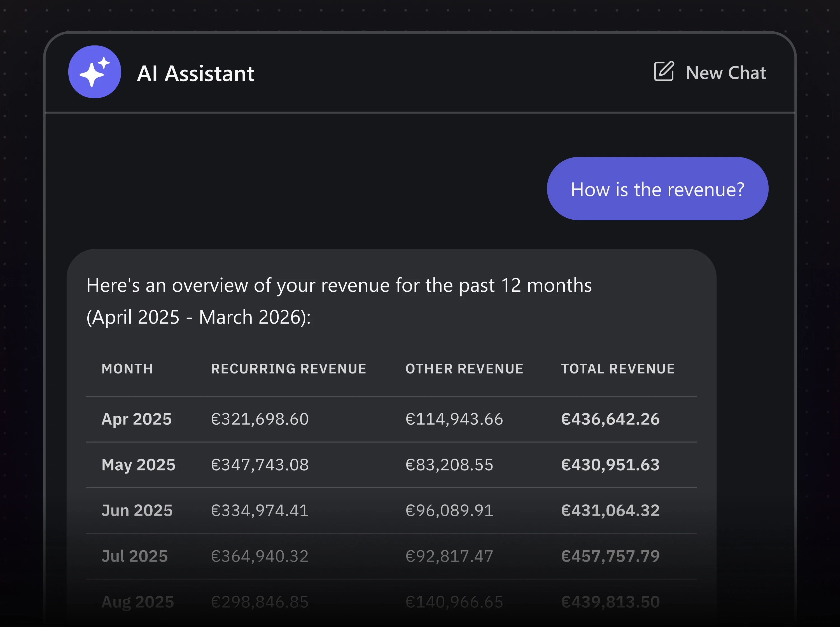Click total revenue €431,064.32
840x627 pixels.
pos(610,510)
